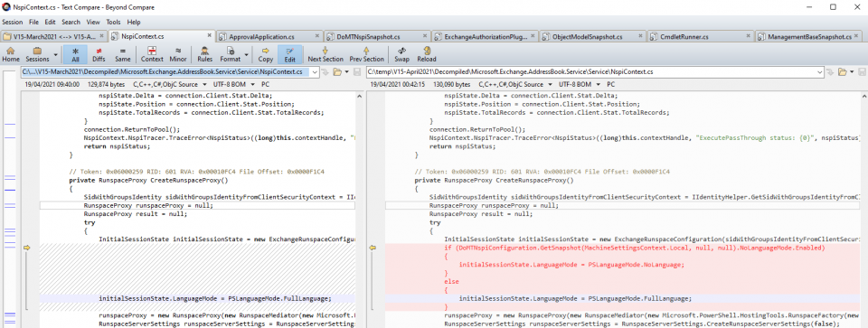Copy section to left using right gutter arrow
The width and height of the screenshot is (868, 328).
(x=373, y=248)
